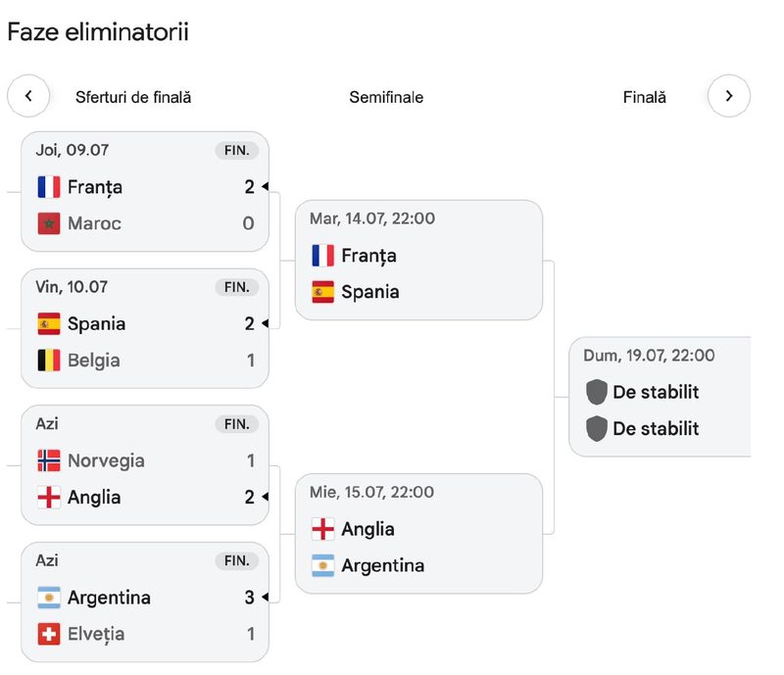The width and height of the screenshot is (784, 675).
Task: Click the Morocco flag icon
Action: (x=49, y=223)
